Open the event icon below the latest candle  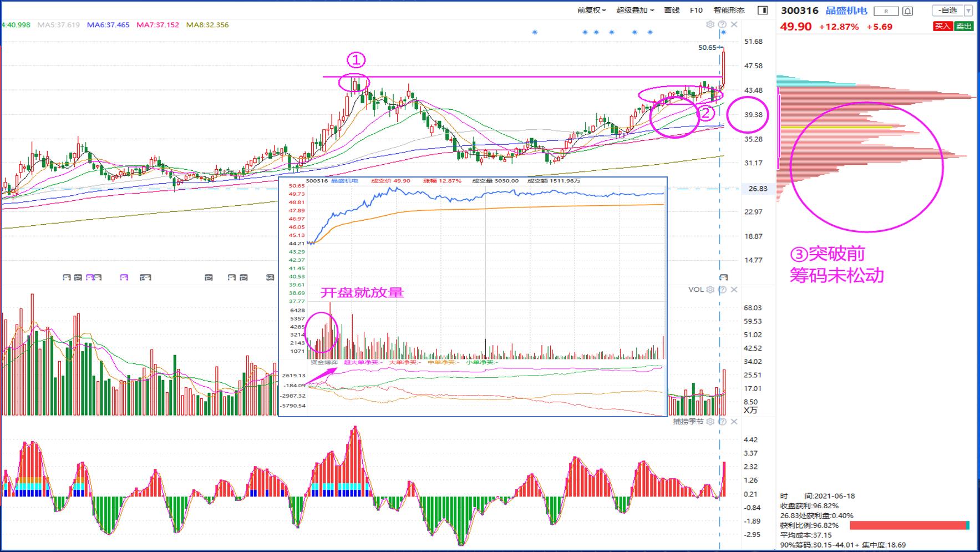click(x=723, y=277)
